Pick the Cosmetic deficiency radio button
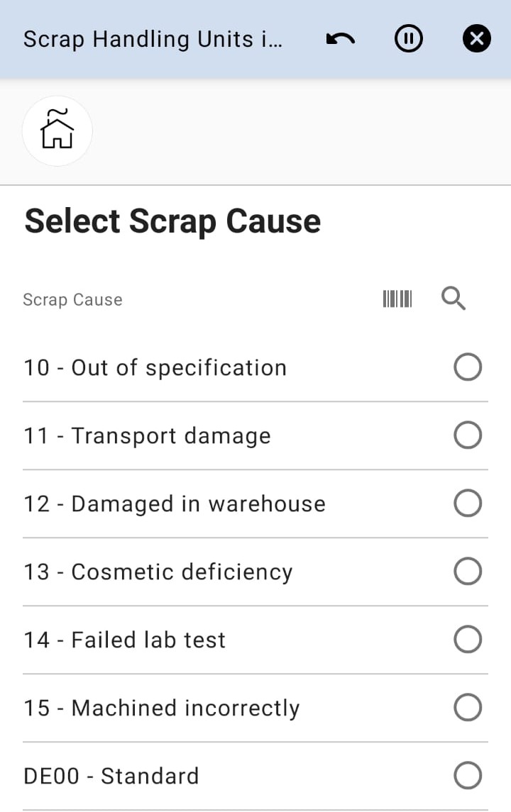The width and height of the screenshot is (511, 812). click(468, 572)
